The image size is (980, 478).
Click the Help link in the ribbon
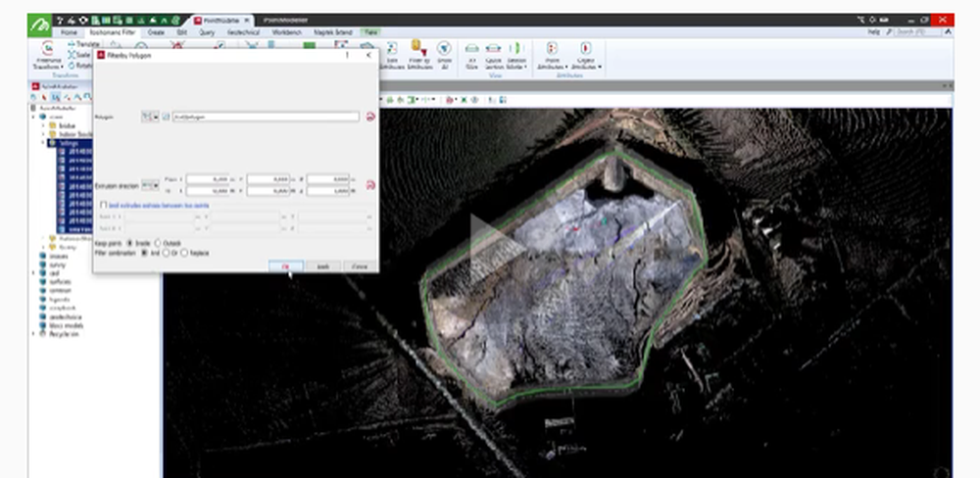tap(873, 32)
